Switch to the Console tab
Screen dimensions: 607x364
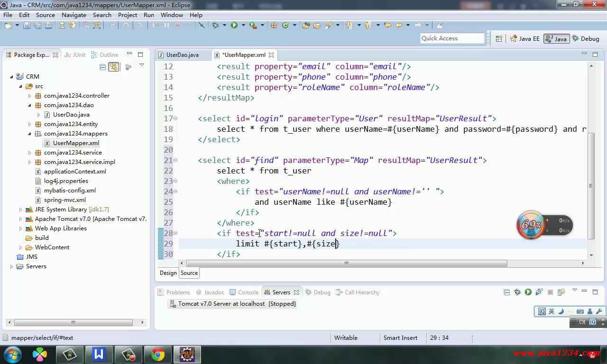click(244, 292)
